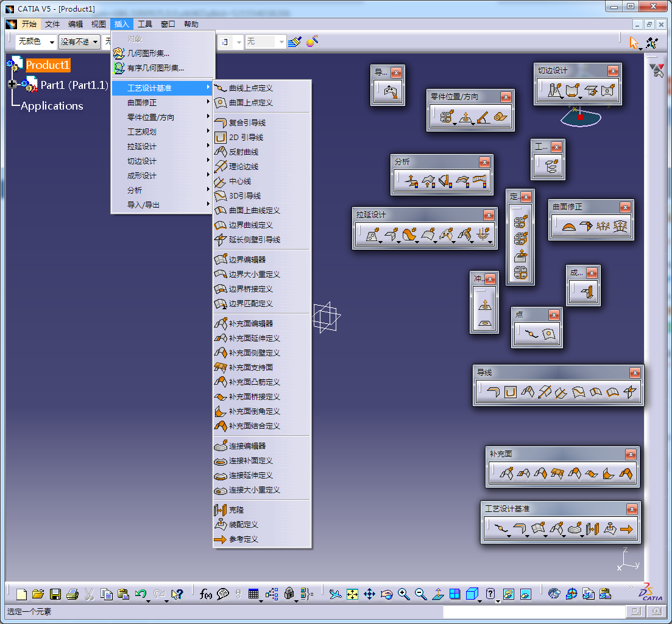The height and width of the screenshot is (624, 672).
Task: Open the 工具 menu
Action: pyautogui.click(x=144, y=24)
